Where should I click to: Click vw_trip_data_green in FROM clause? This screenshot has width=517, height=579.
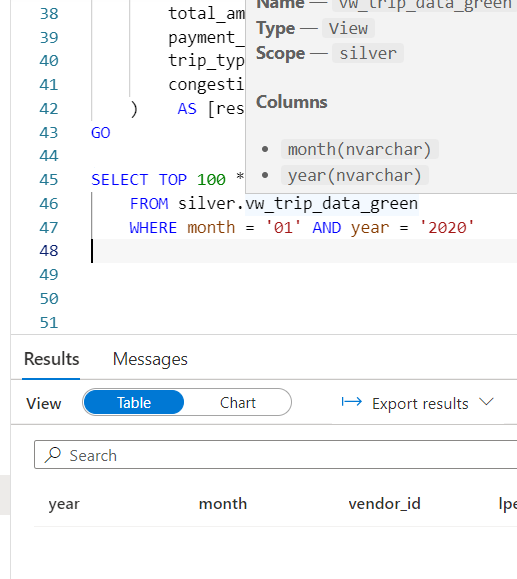point(332,204)
